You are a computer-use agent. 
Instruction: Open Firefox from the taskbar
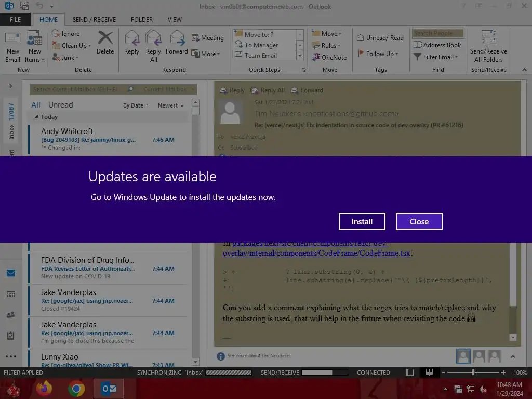point(44,389)
